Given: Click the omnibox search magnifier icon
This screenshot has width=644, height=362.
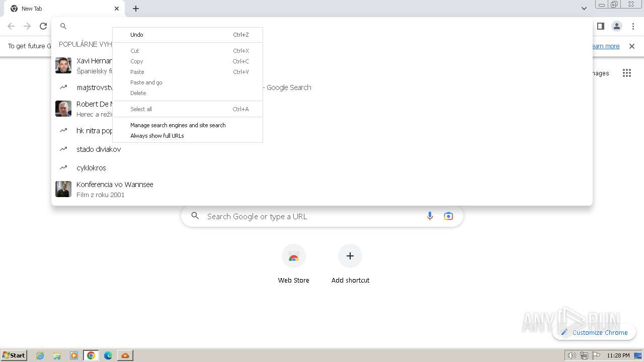Looking at the screenshot, I should pyautogui.click(x=63, y=26).
